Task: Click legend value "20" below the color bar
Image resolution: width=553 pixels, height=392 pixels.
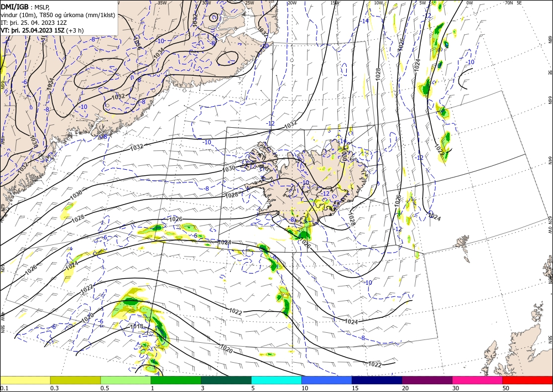Action: (405, 388)
